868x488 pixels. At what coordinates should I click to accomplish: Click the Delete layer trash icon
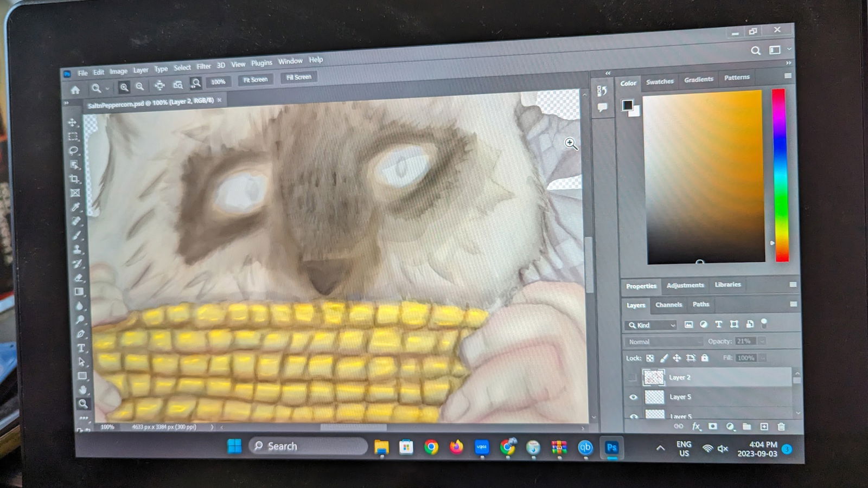(x=781, y=427)
